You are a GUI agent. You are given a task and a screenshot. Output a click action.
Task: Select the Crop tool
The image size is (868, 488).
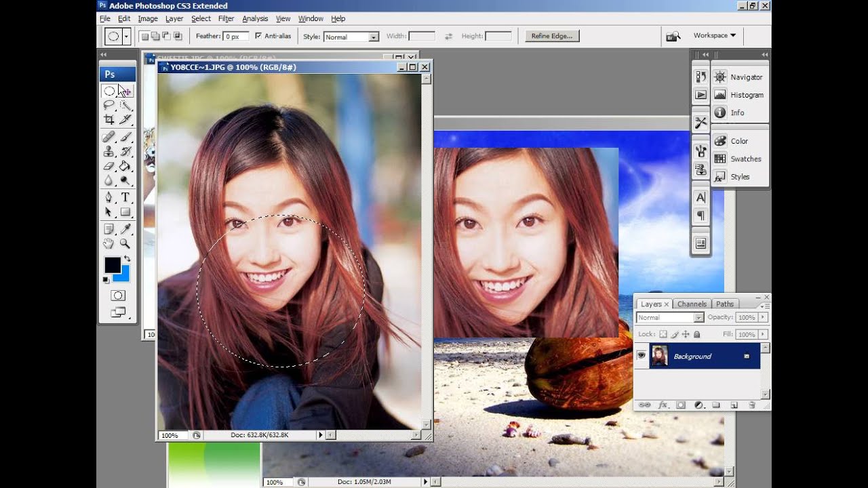click(x=108, y=120)
